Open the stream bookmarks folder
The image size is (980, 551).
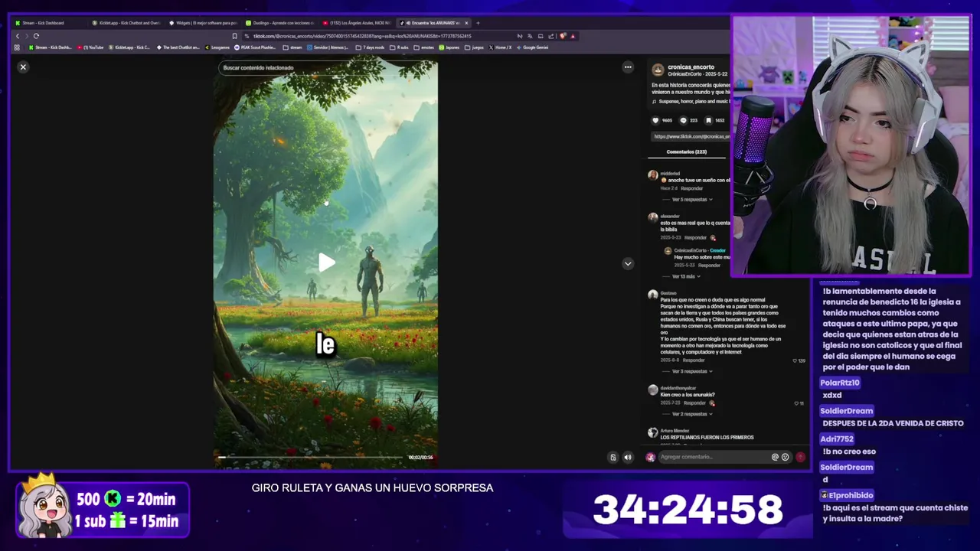[x=292, y=47]
